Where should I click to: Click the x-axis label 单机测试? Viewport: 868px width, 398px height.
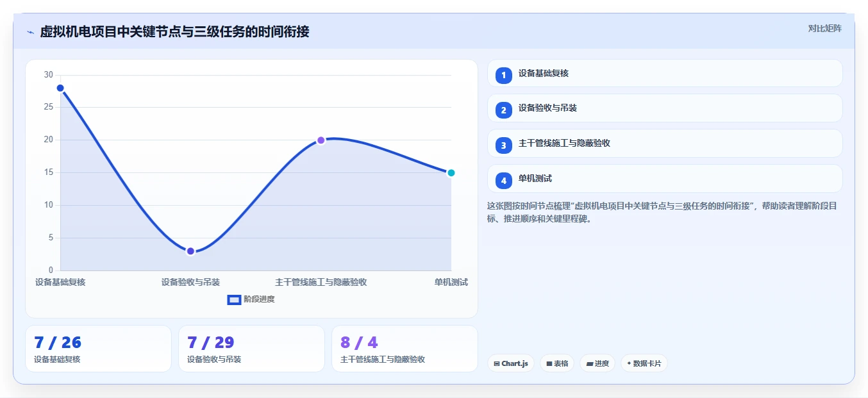[x=451, y=282]
